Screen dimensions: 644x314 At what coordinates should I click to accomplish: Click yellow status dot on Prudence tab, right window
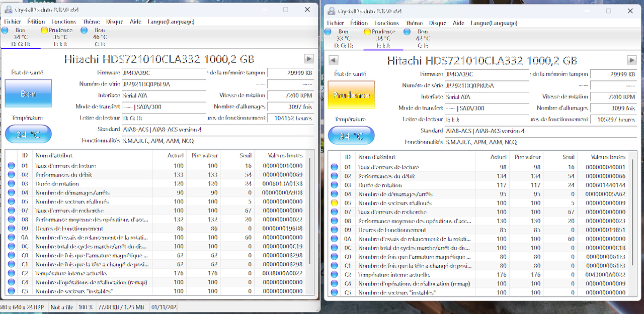pos(367,32)
